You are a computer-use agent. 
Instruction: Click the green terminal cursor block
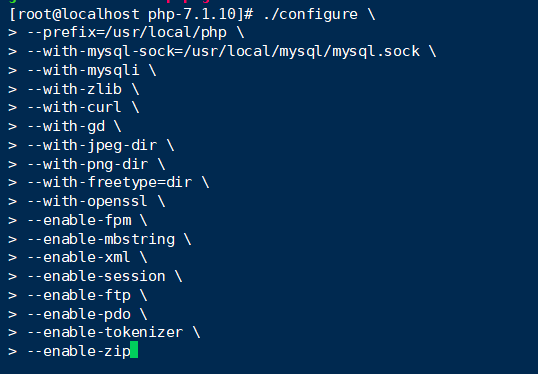pyautogui.click(x=134, y=350)
